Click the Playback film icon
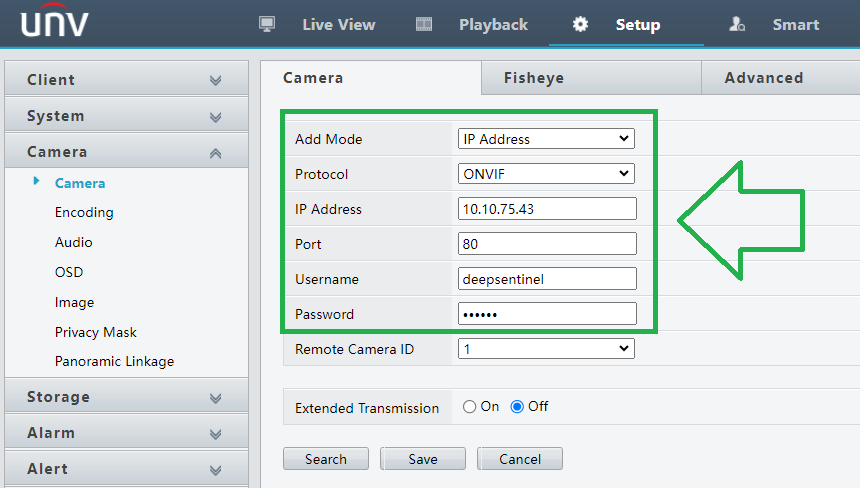The width and height of the screenshot is (860, 488). [x=424, y=24]
